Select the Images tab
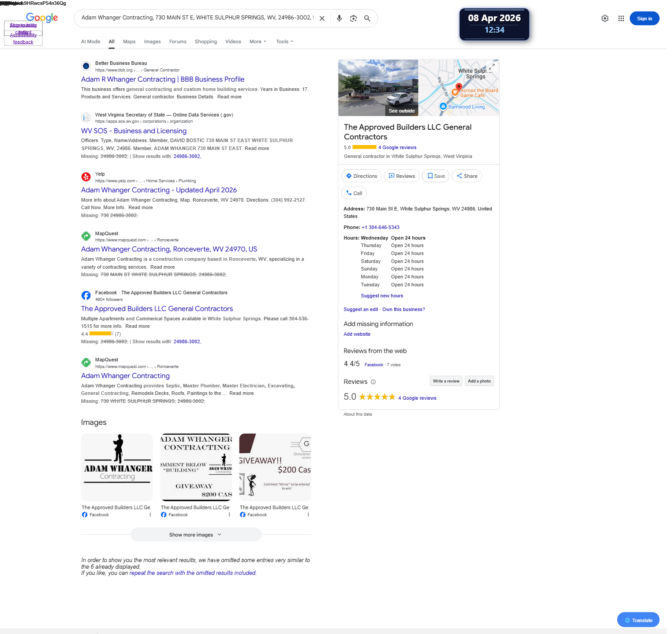Screen dimensions: 672x634 pyautogui.click(x=152, y=42)
